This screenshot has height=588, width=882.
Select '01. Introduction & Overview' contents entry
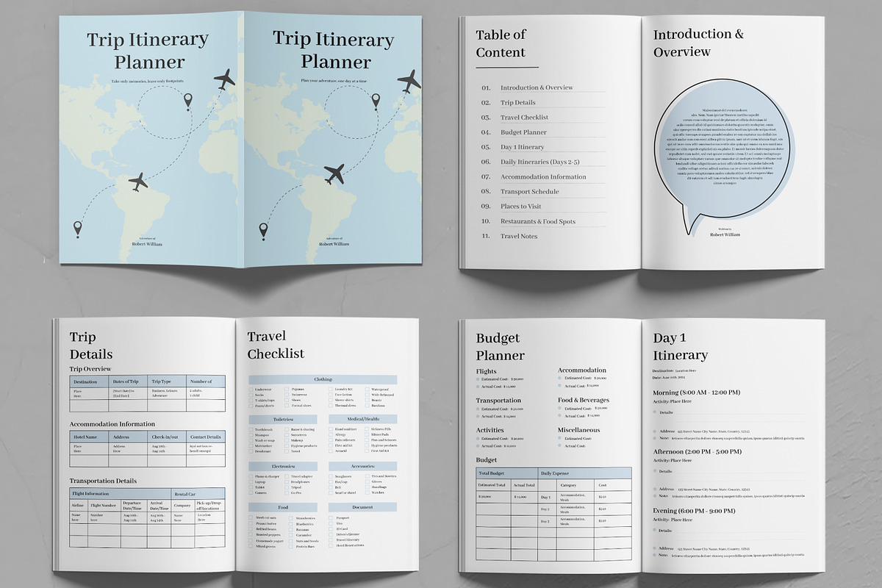point(528,87)
